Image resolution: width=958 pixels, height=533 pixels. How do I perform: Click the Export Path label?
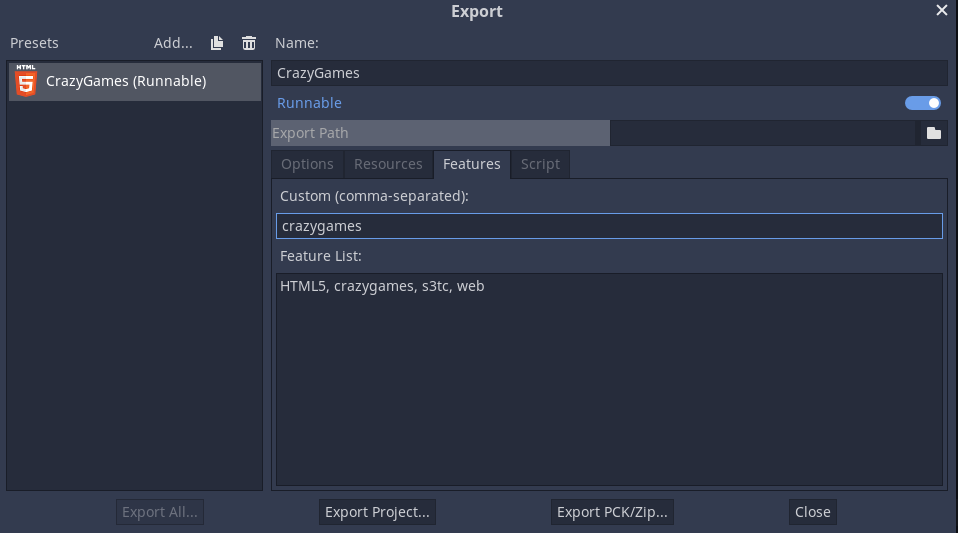(310, 133)
